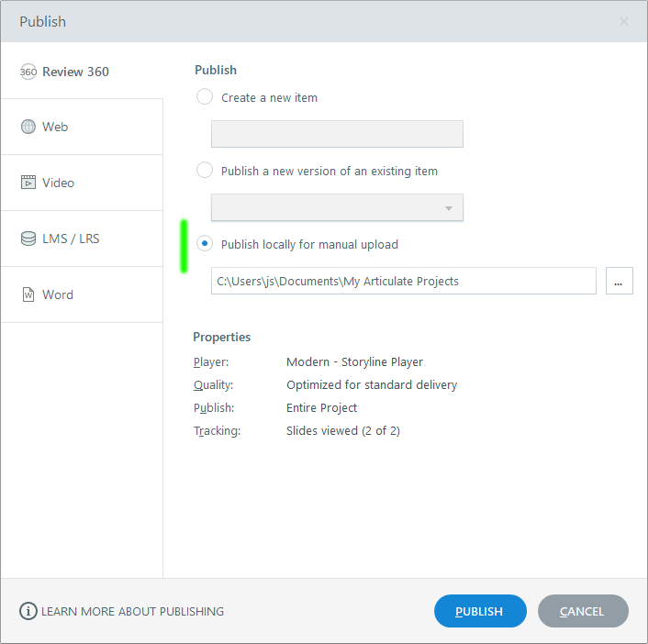Cancel the publish dialog
The width and height of the screenshot is (648, 644).
click(583, 611)
